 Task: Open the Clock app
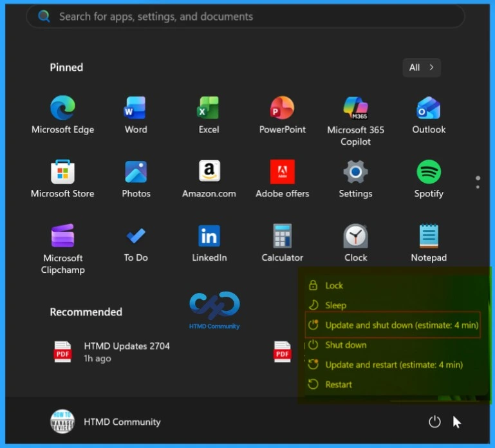click(x=356, y=243)
